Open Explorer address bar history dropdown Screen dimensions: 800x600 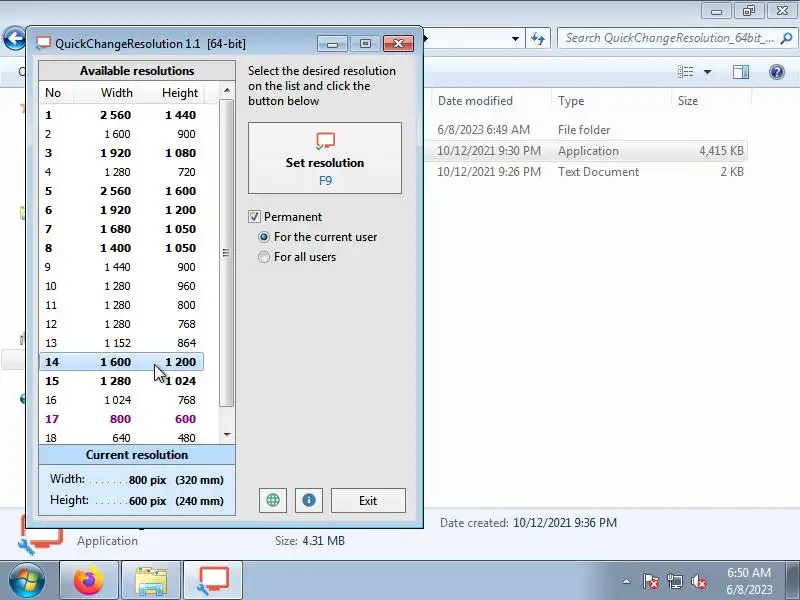515,39
